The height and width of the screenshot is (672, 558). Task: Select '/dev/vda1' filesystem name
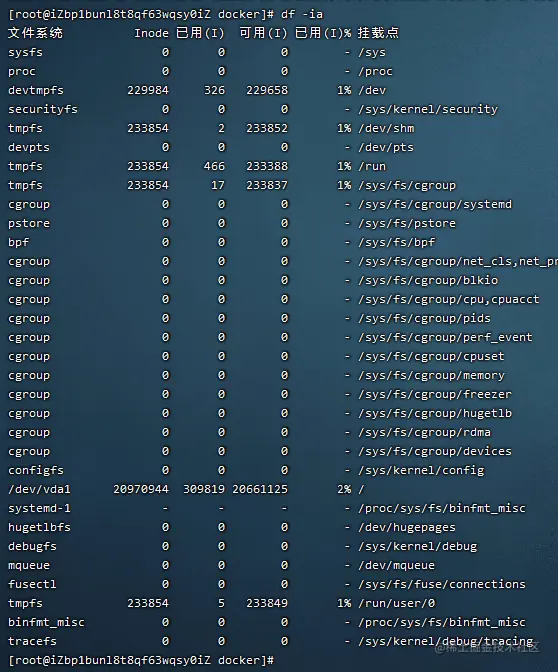click(x=39, y=489)
